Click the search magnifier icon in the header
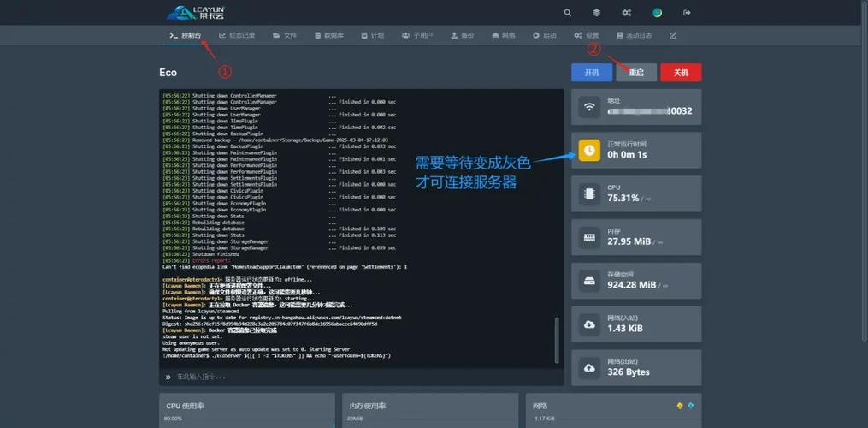The width and height of the screenshot is (868, 428). (568, 13)
